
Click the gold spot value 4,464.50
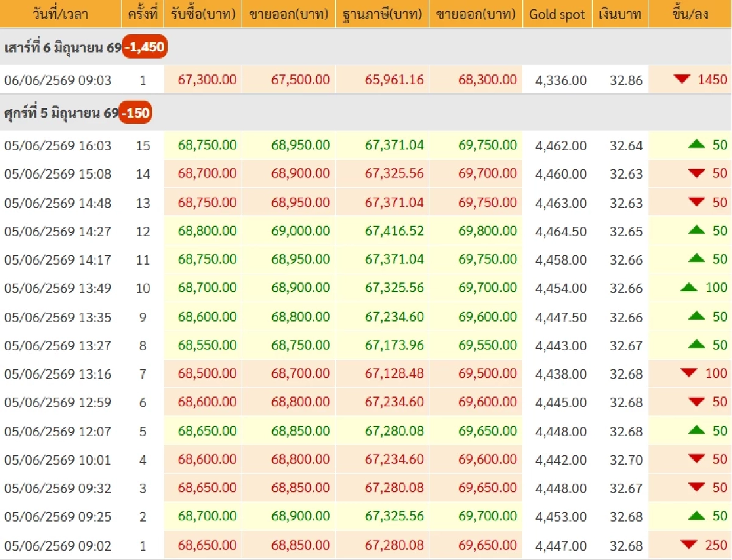[x=561, y=231]
